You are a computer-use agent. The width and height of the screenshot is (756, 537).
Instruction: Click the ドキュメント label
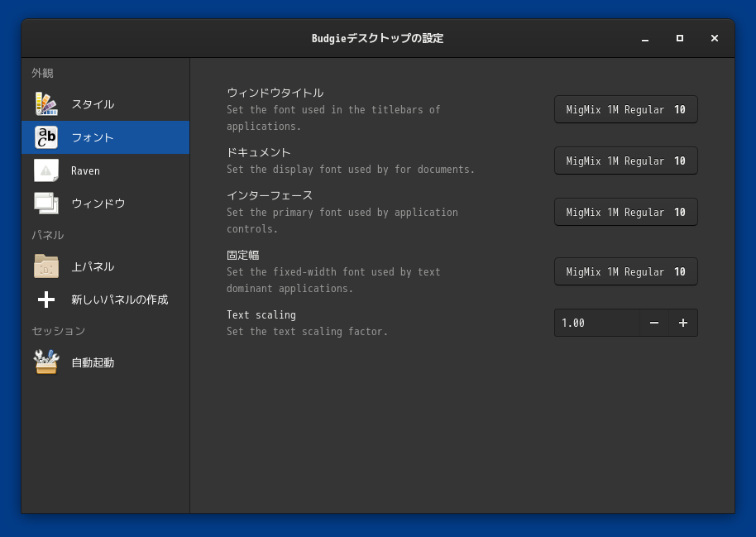[x=259, y=152]
